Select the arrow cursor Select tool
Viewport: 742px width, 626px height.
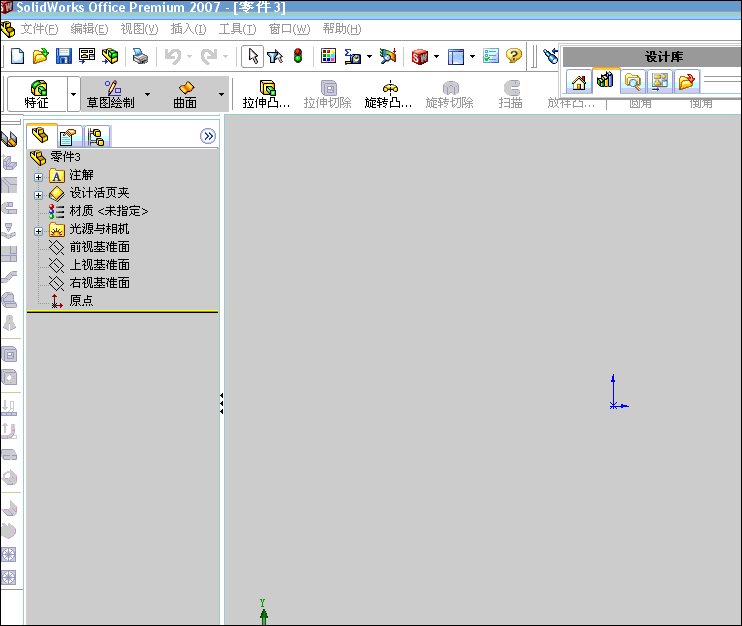point(252,56)
